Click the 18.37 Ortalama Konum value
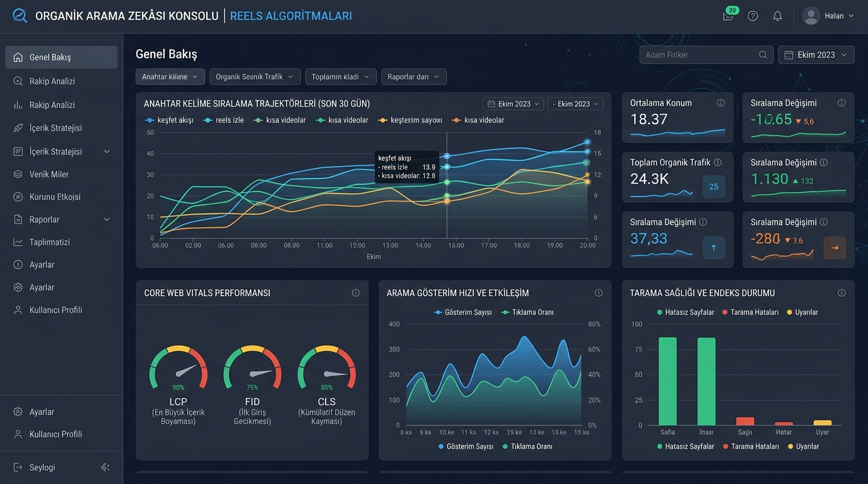Screen dimensions: 868x484 [x=649, y=119]
